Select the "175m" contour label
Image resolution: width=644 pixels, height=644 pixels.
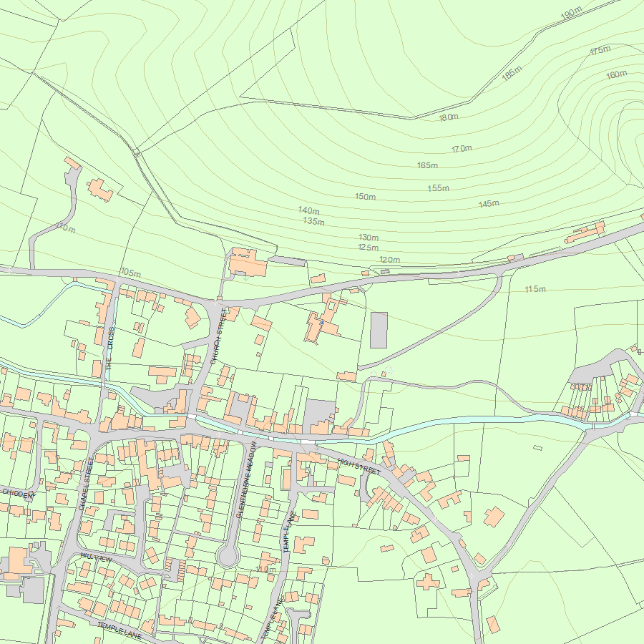click(600, 51)
